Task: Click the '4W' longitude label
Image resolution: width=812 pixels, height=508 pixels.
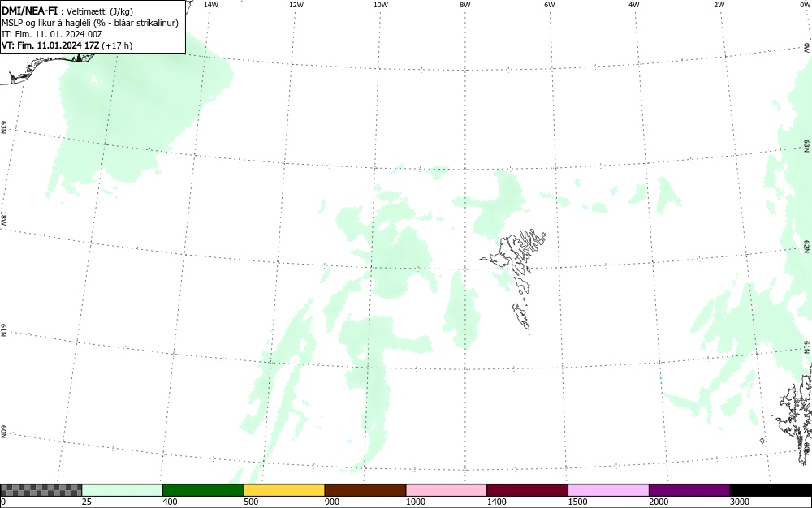Action: (x=634, y=5)
